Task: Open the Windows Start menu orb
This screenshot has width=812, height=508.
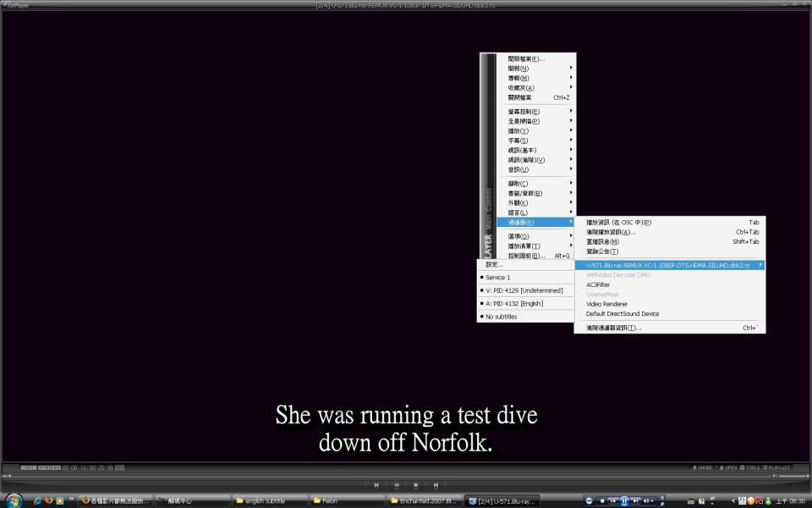Action: [x=13, y=500]
